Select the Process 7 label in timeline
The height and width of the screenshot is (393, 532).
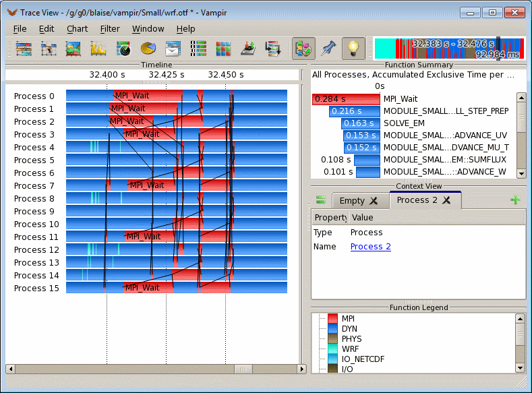34,186
